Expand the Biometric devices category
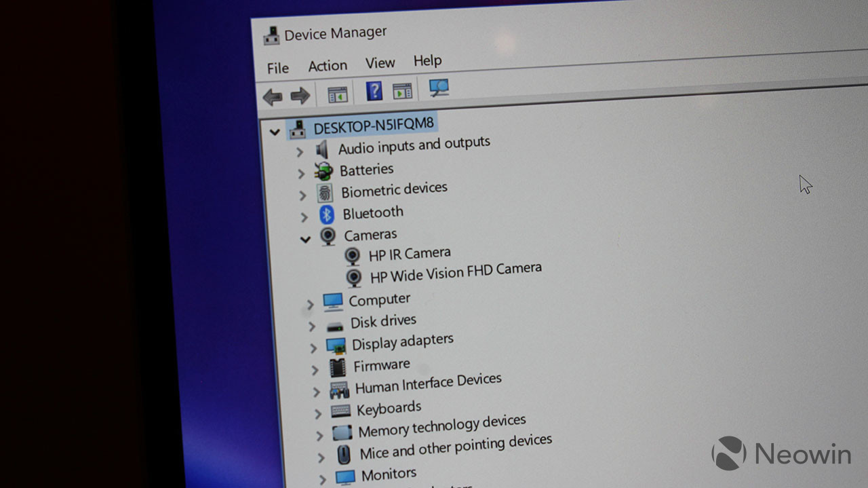The image size is (868, 488). (303, 196)
